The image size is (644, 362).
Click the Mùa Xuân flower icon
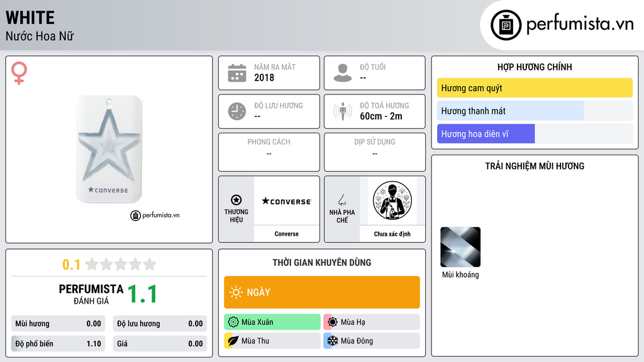point(233,322)
